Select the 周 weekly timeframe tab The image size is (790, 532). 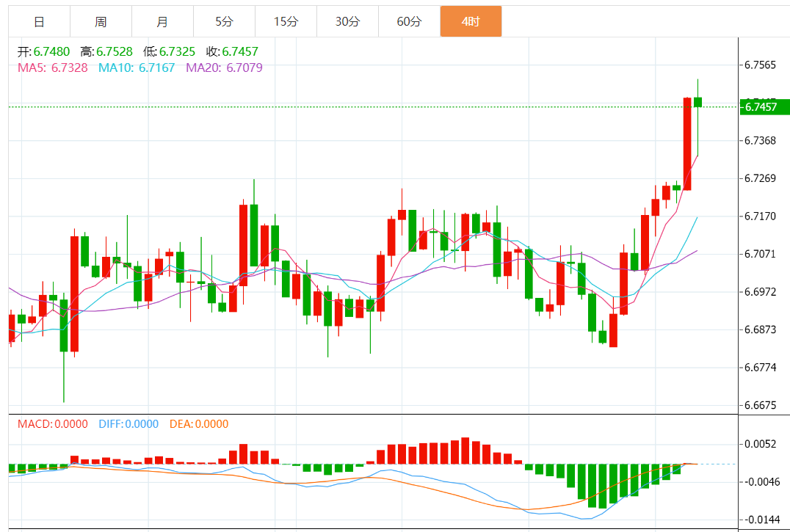point(101,21)
